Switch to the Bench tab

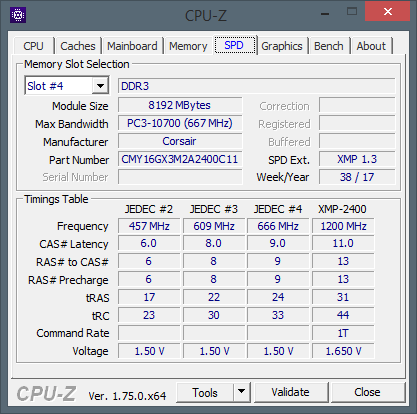(x=329, y=46)
